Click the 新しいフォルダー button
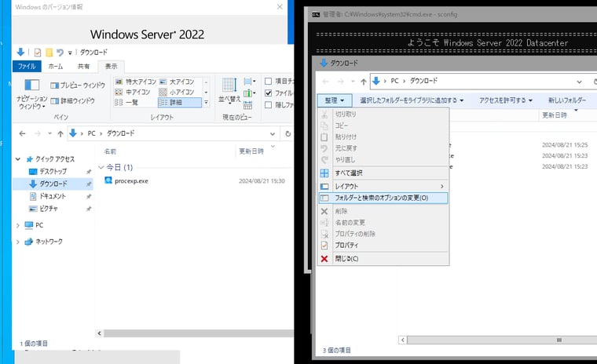 [567, 100]
